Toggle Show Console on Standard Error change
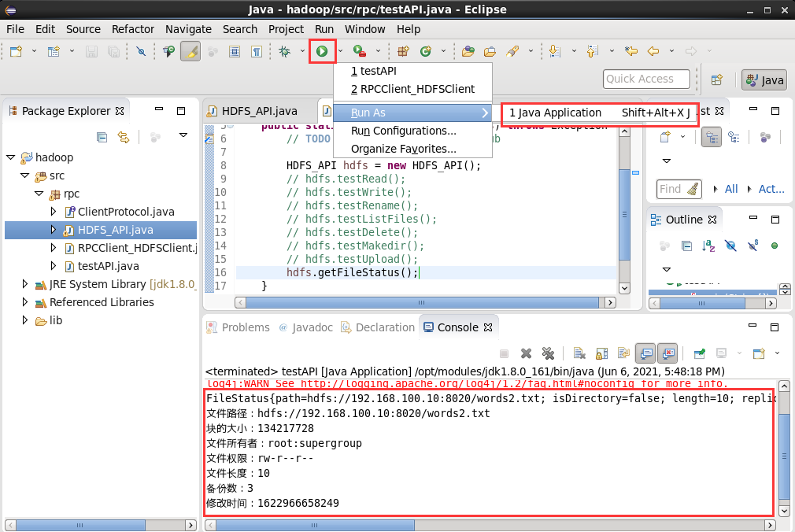 pyautogui.click(x=668, y=353)
